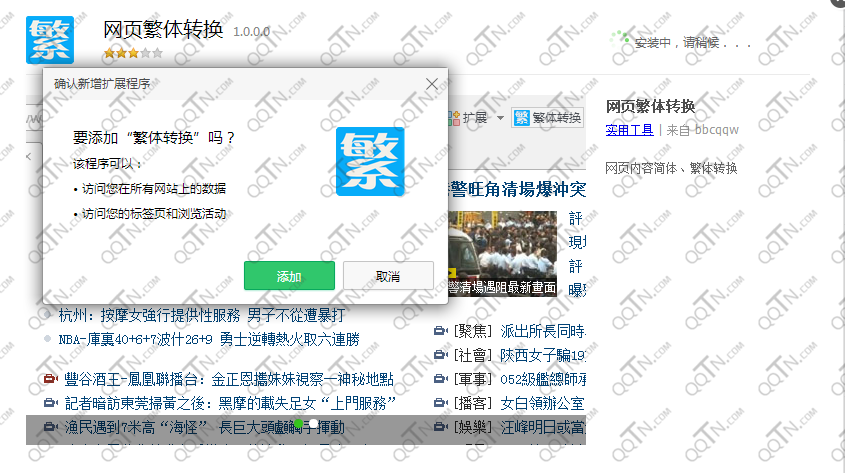Click the installing spinner icon

pyautogui.click(x=622, y=39)
